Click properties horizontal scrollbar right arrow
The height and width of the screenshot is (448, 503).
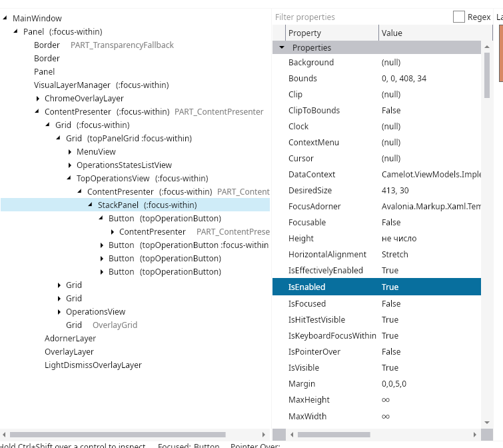pyautogui.click(x=475, y=435)
